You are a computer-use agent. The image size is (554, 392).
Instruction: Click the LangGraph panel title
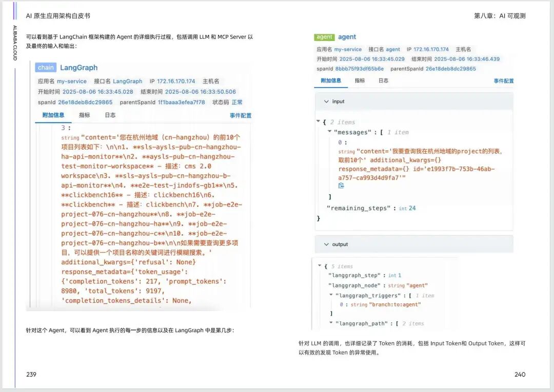click(78, 68)
